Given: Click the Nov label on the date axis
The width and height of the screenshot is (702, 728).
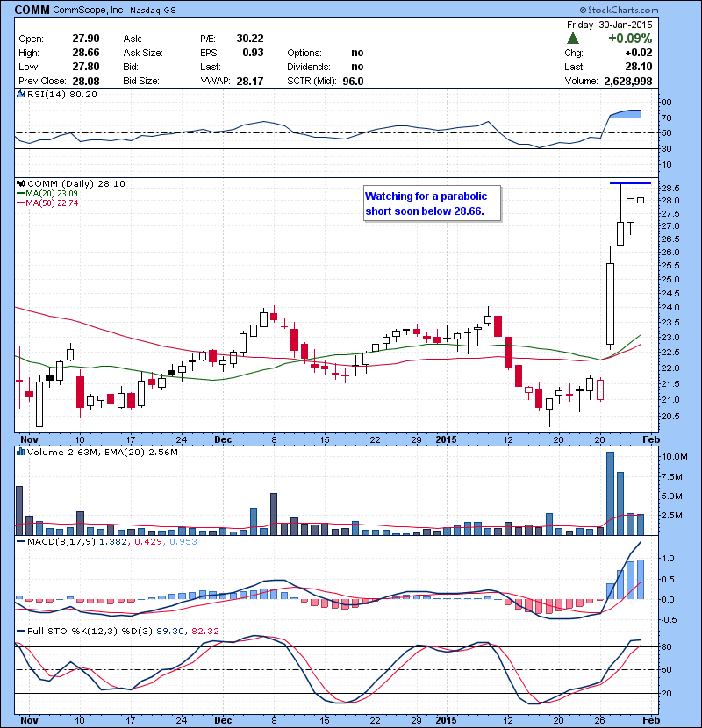Looking at the screenshot, I should 30,439.
